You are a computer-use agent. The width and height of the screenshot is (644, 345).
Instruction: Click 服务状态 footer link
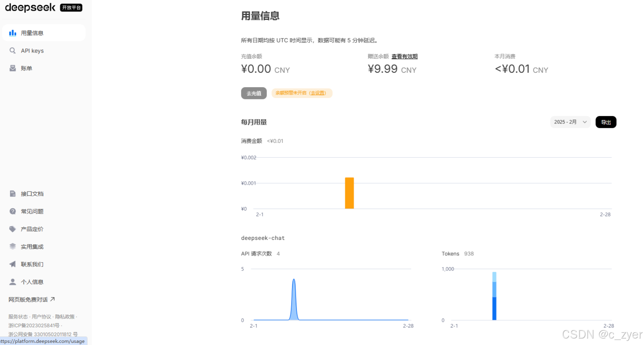coord(18,317)
